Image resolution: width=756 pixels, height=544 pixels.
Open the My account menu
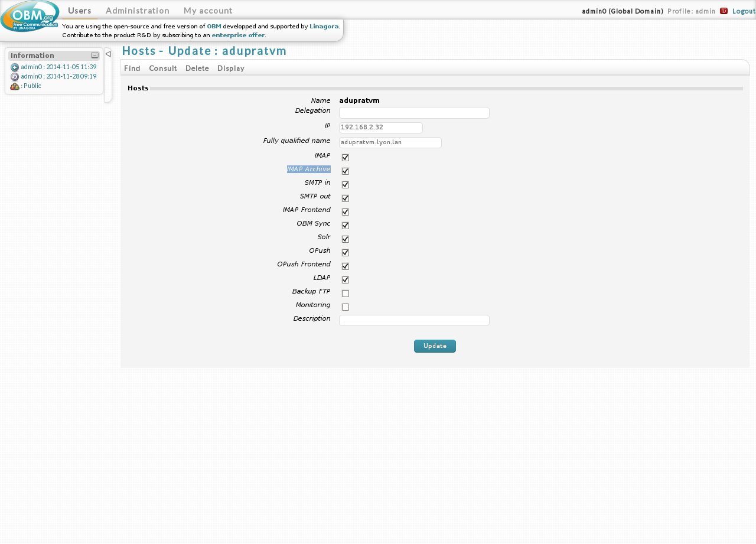208,11
